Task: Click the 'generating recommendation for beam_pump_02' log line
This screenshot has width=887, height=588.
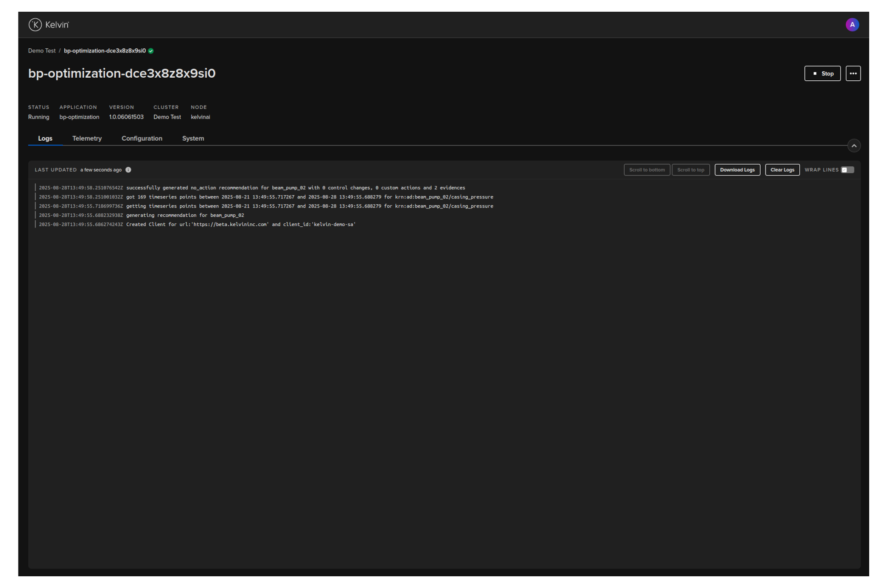Action: point(185,215)
